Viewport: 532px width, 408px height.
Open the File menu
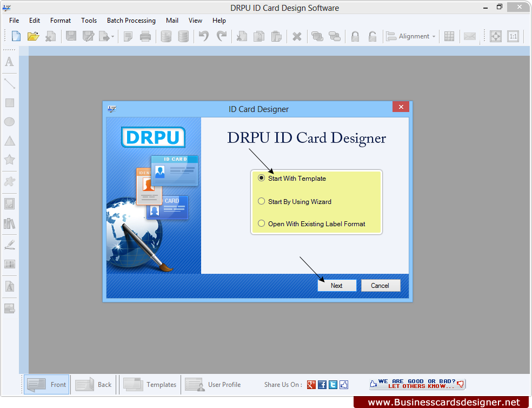[x=14, y=21]
